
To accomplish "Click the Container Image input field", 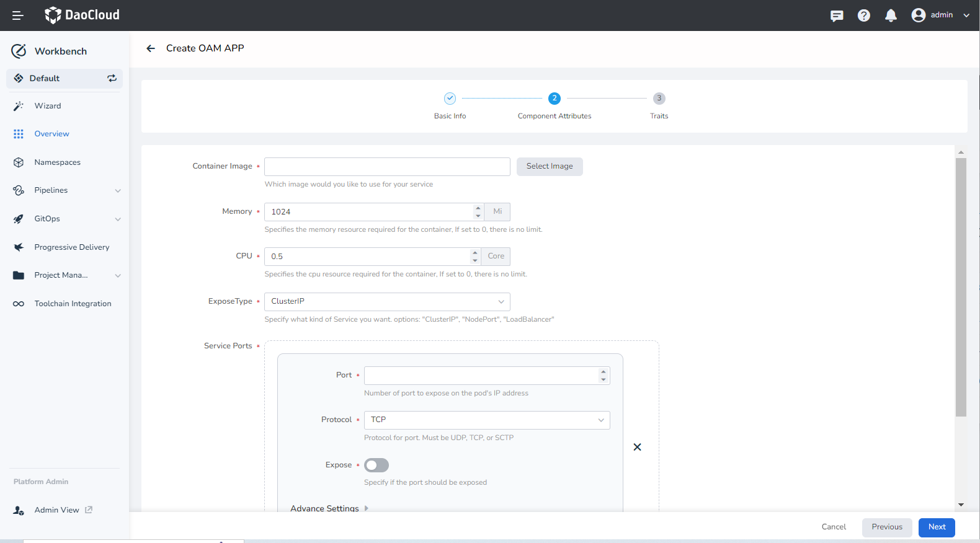I will click(x=387, y=166).
